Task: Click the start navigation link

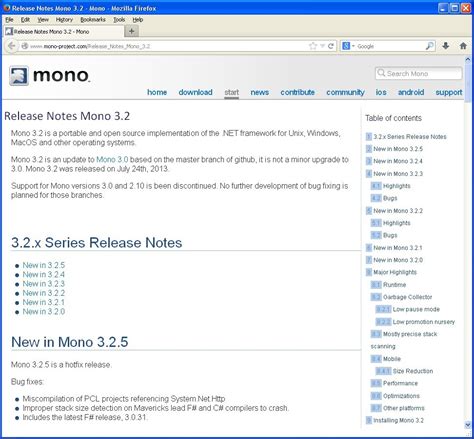Action: (x=231, y=92)
